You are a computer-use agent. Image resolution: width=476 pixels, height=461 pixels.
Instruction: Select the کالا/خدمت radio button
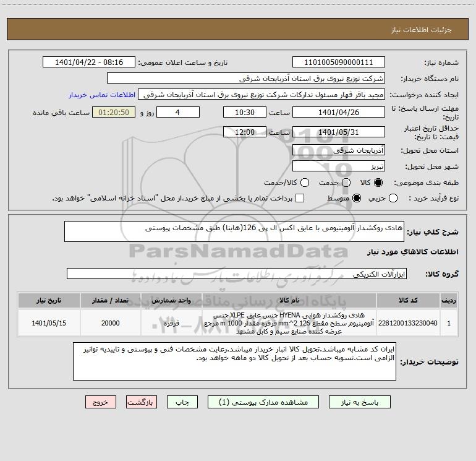click(x=305, y=183)
